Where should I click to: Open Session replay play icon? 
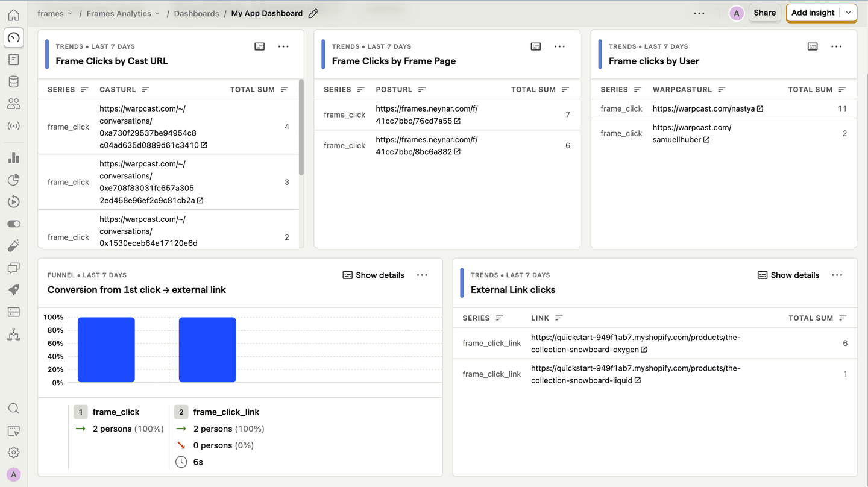click(x=13, y=202)
